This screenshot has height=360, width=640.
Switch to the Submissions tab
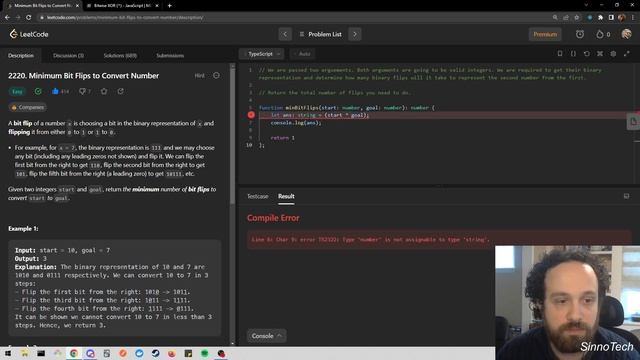pos(170,56)
